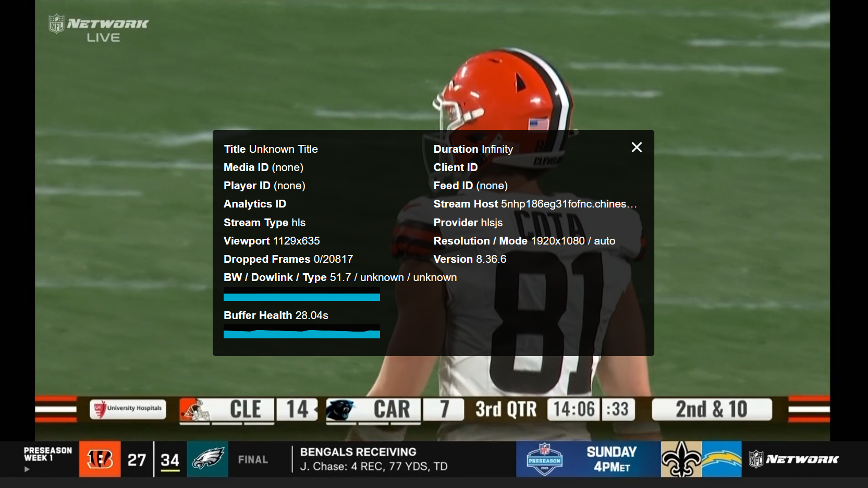868x488 pixels.
Task: Click the CAR team abbreviation
Action: pyautogui.click(x=392, y=409)
